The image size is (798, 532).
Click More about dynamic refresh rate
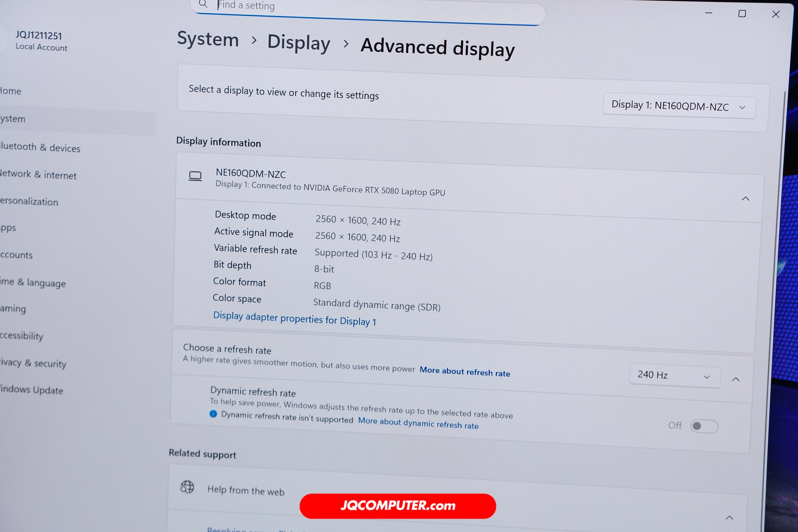point(418,423)
